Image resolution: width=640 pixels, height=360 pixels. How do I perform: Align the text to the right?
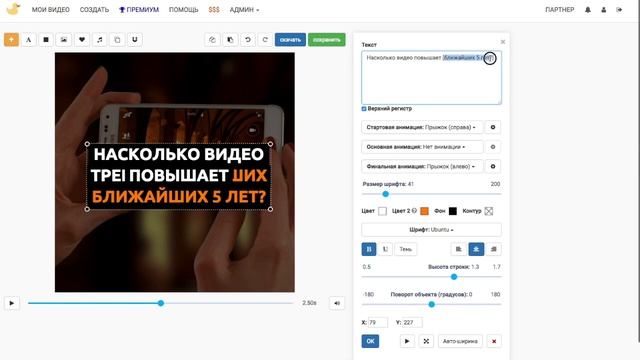coord(494,249)
